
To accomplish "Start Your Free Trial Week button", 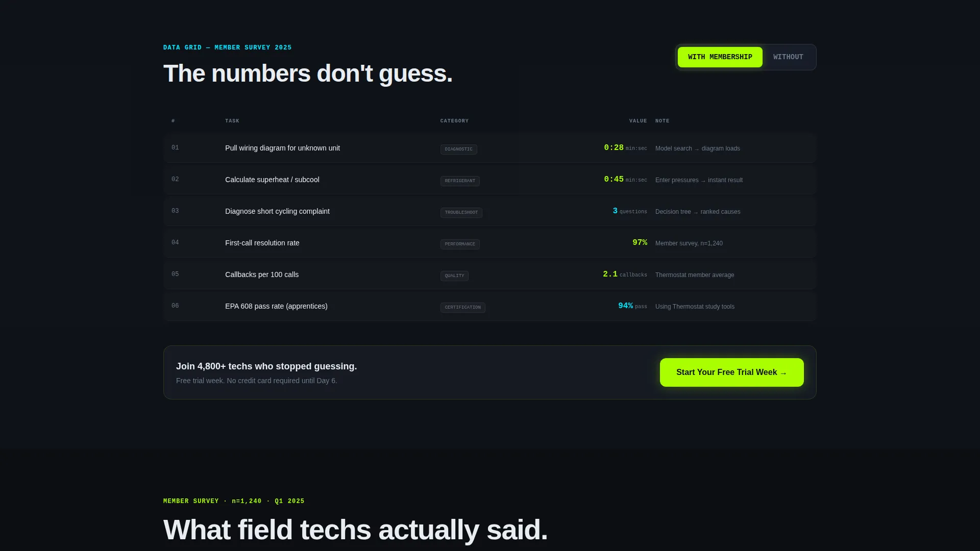I will (x=731, y=372).
